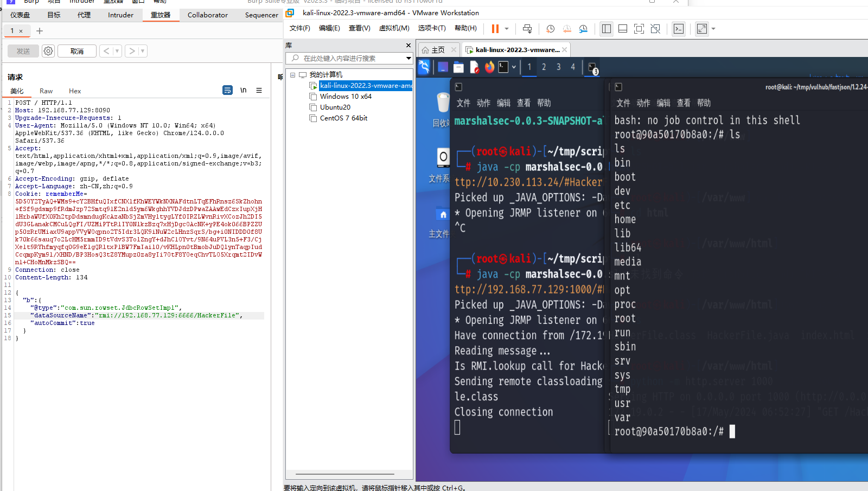The image size is (868, 491).
Task: Select Ubuntu20 VM in library
Action: point(335,107)
